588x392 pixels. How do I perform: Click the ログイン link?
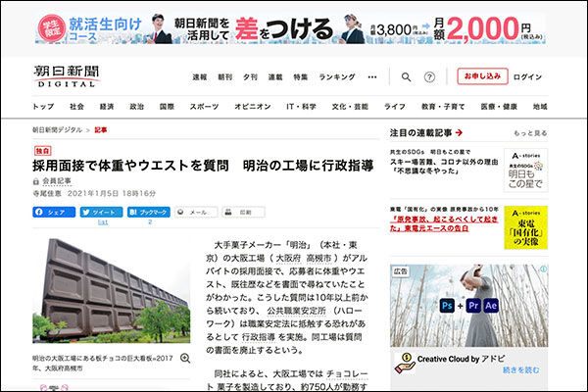527,77
